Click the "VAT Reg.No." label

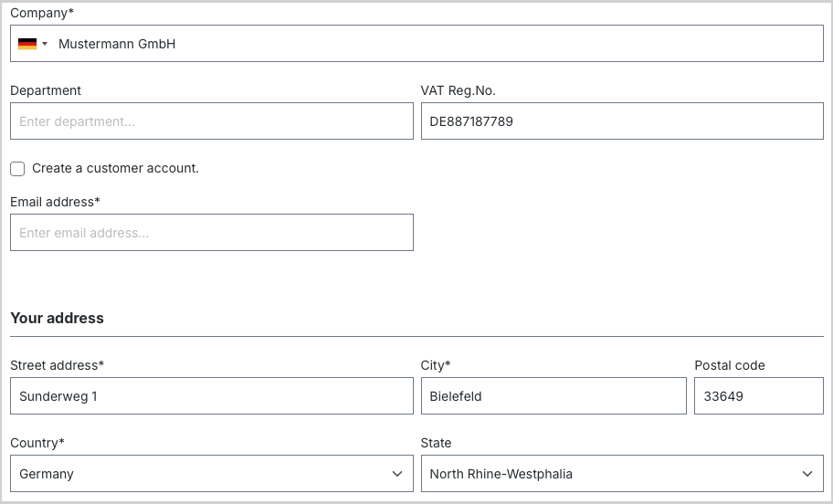[x=458, y=90]
